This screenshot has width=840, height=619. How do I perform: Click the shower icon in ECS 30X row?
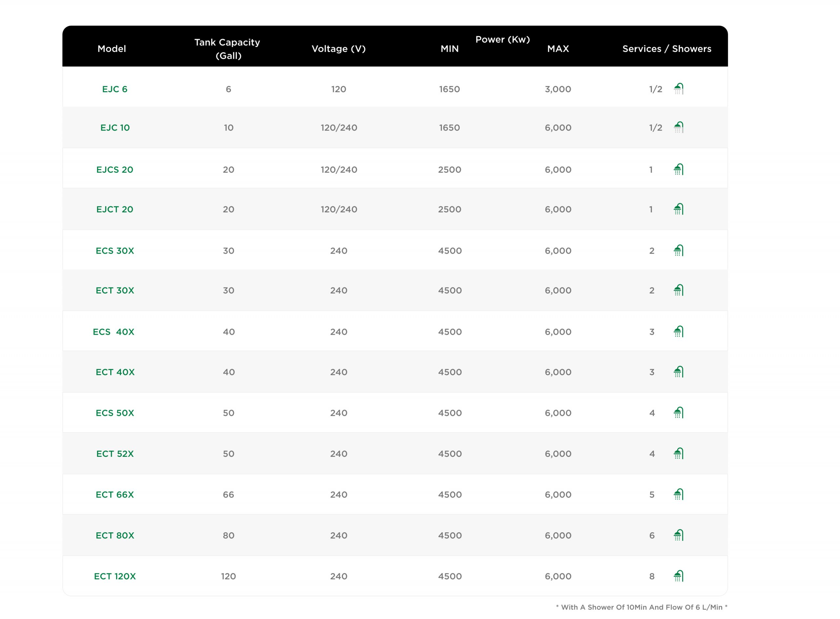(x=679, y=250)
